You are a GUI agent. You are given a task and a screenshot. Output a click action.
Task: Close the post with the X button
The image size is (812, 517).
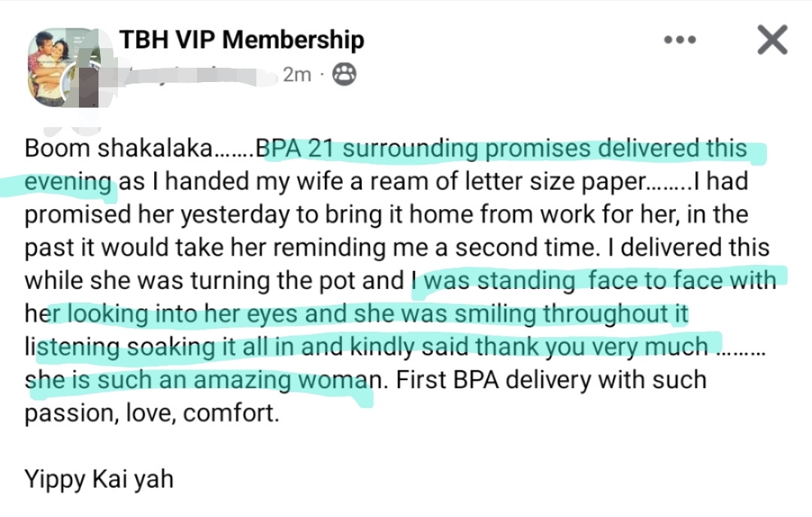(771, 40)
